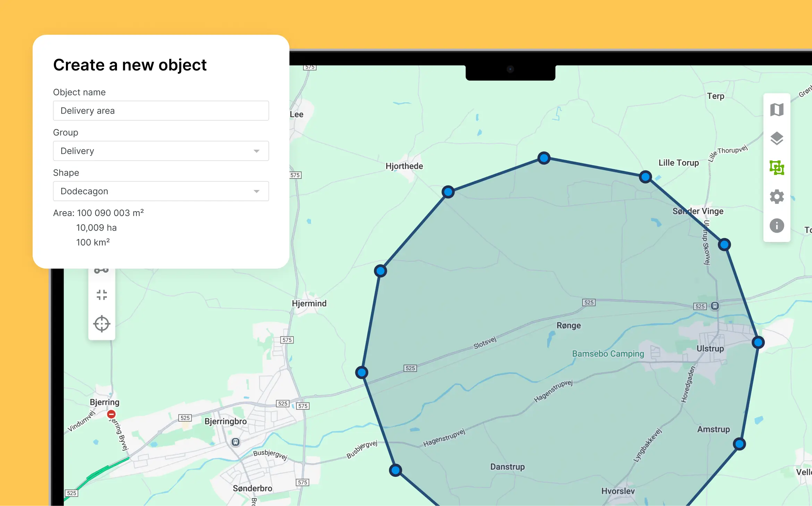Click the Object name input field

(161, 110)
